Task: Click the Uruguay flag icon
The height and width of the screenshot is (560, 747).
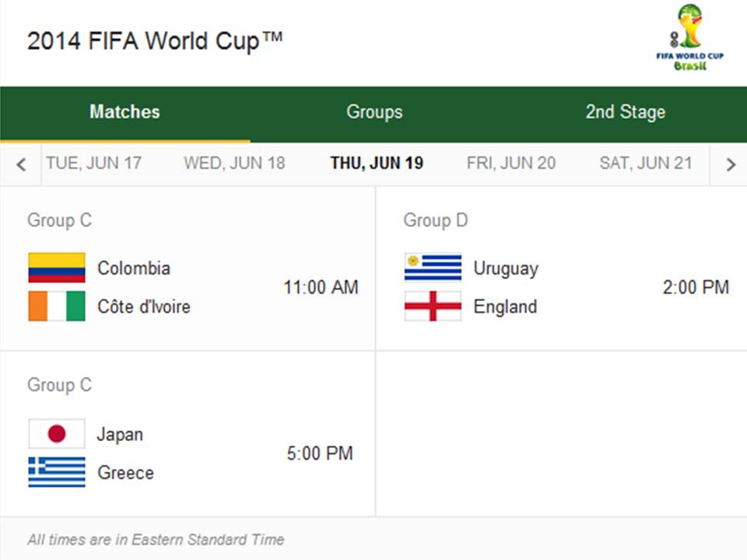Action: pyautogui.click(x=433, y=268)
